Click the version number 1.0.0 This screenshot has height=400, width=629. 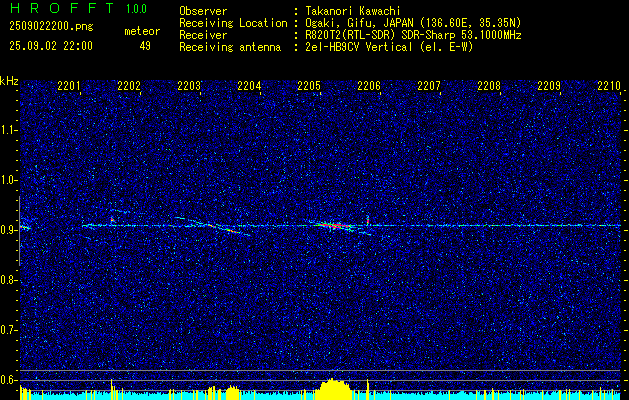click(x=136, y=8)
